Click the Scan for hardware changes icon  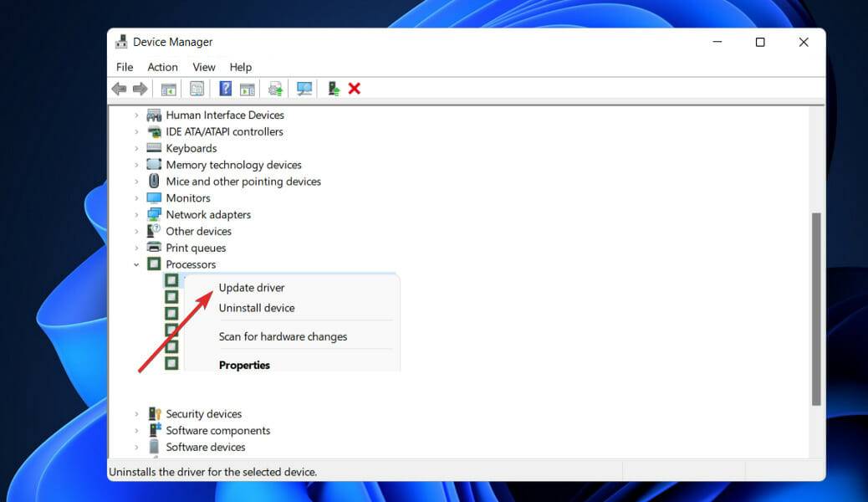[304, 88]
